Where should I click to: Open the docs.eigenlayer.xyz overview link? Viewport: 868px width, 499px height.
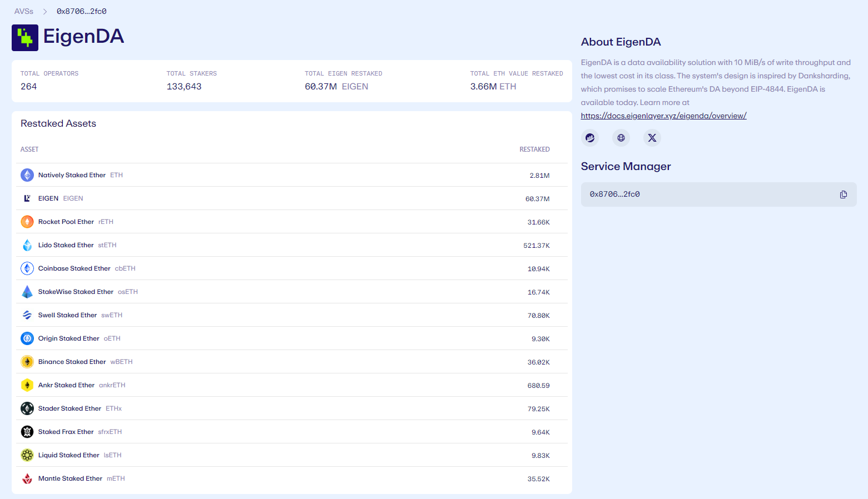pyautogui.click(x=663, y=116)
